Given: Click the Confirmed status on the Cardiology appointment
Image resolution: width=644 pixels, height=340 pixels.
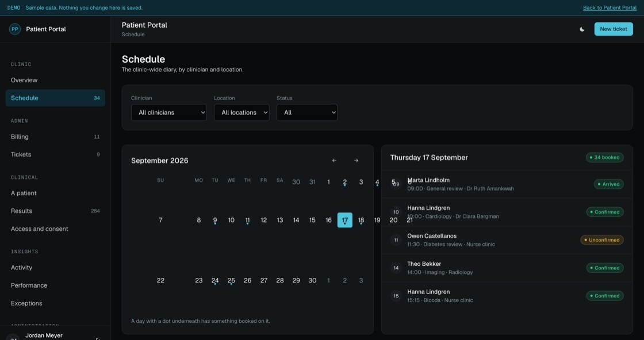Looking at the screenshot, I should (x=604, y=212).
